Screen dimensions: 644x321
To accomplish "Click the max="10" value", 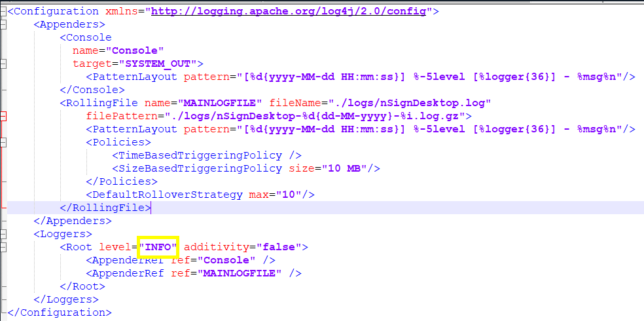I will tap(289, 195).
